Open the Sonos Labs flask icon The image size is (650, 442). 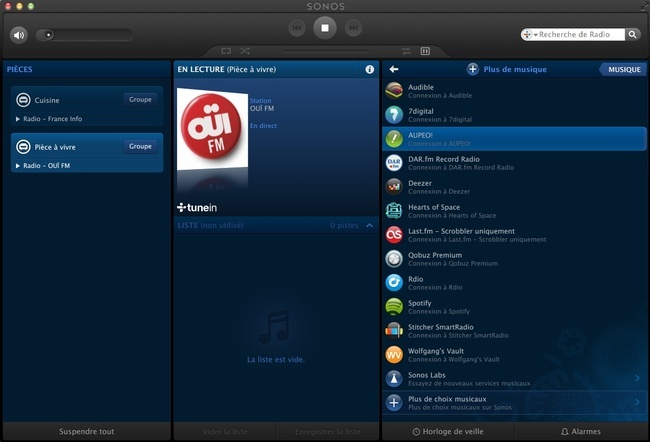[x=394, y=379]
